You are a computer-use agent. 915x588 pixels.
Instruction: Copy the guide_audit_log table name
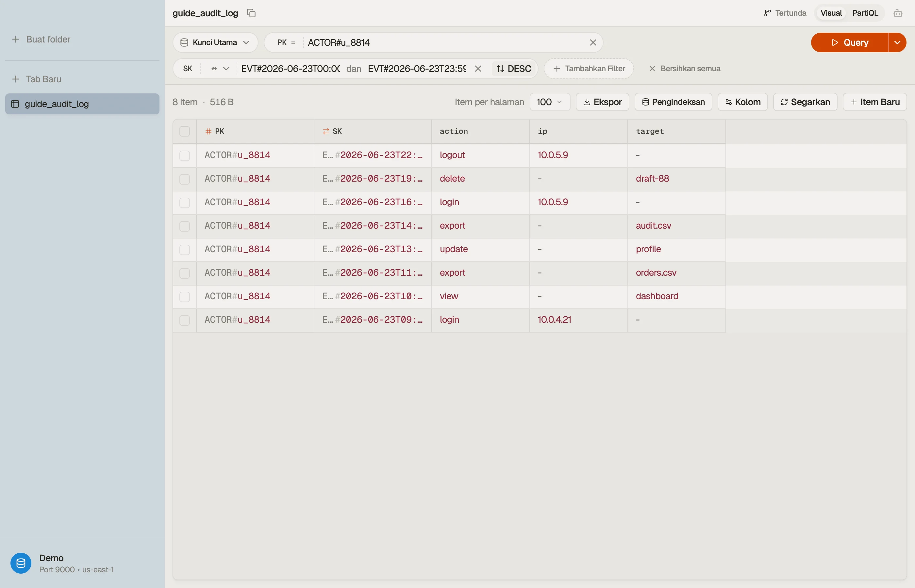coord(251,13)
